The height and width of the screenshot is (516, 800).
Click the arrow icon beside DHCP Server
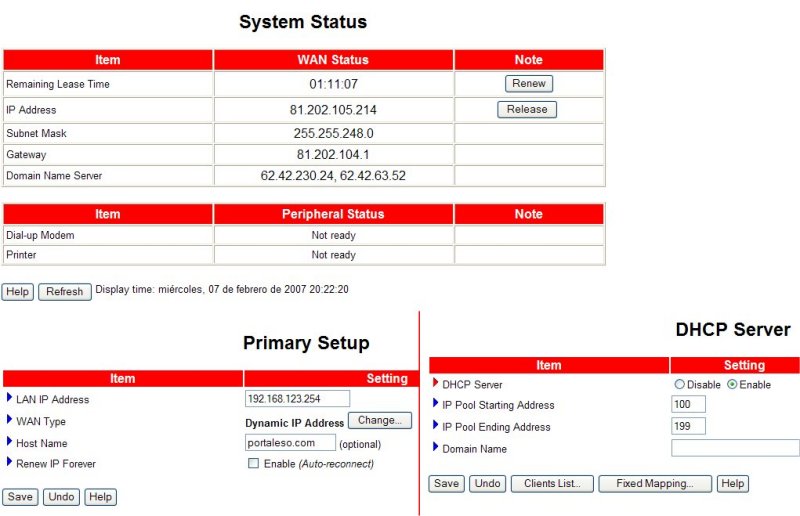click(435, 383)
